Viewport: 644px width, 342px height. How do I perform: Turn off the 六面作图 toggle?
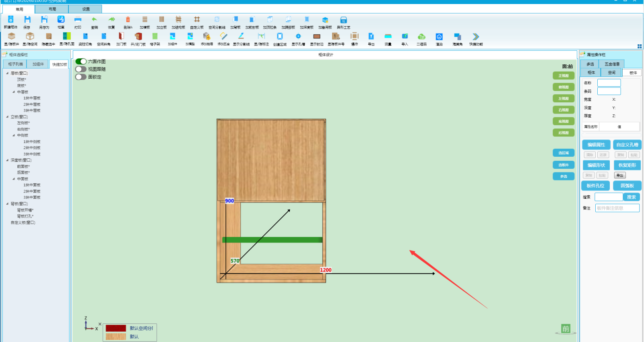pos(81,62)
